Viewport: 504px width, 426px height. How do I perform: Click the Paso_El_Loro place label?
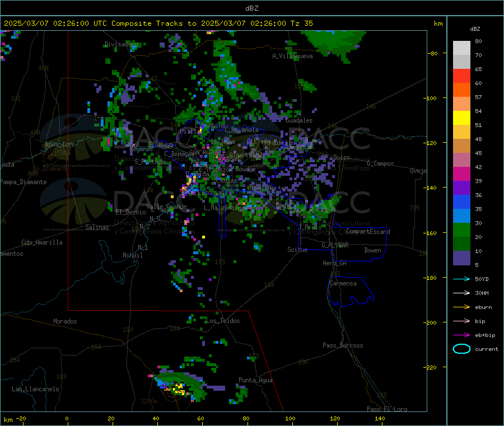point(387,409)
